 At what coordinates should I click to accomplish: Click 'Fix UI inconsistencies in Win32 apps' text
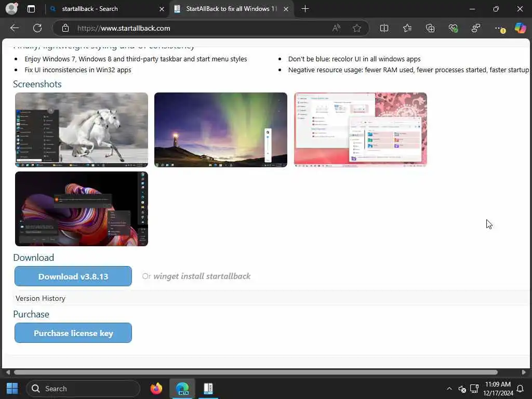[78, 70]
